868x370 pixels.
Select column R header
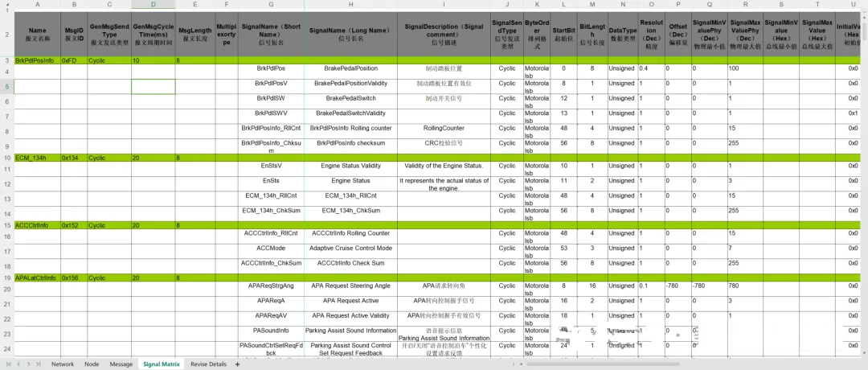pyautogui.click(x=746, y=5)
